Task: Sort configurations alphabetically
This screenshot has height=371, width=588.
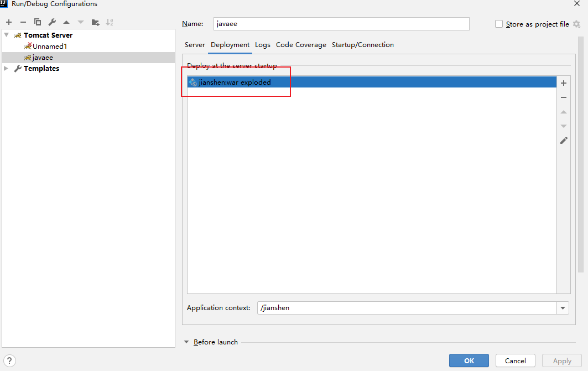Action: tap(110, 22)
